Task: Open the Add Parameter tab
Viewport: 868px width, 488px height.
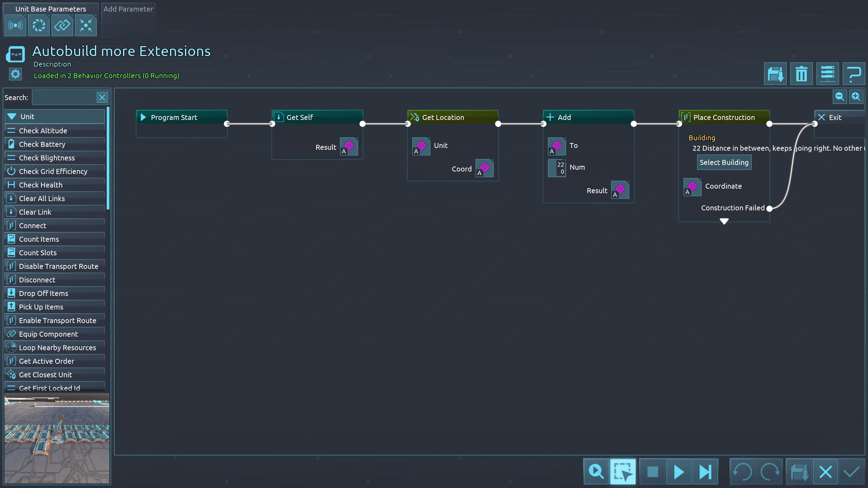Action: click(x=128, y=9)
